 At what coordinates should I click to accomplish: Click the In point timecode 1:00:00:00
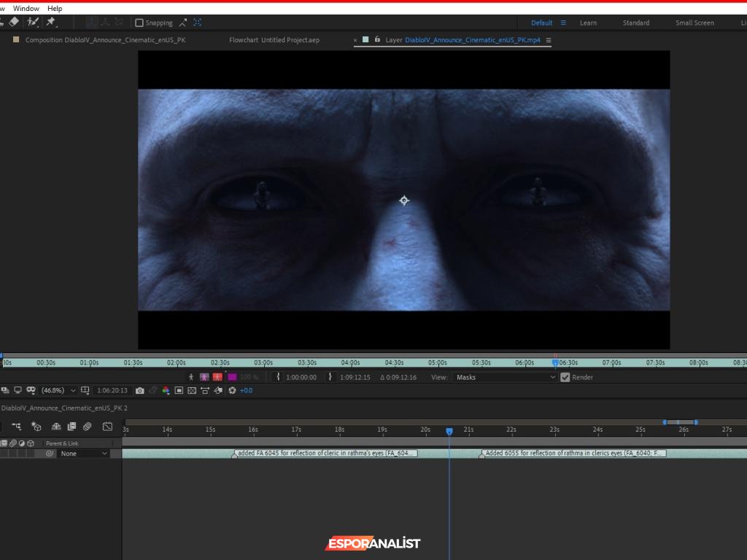click(x=301, y=377)
